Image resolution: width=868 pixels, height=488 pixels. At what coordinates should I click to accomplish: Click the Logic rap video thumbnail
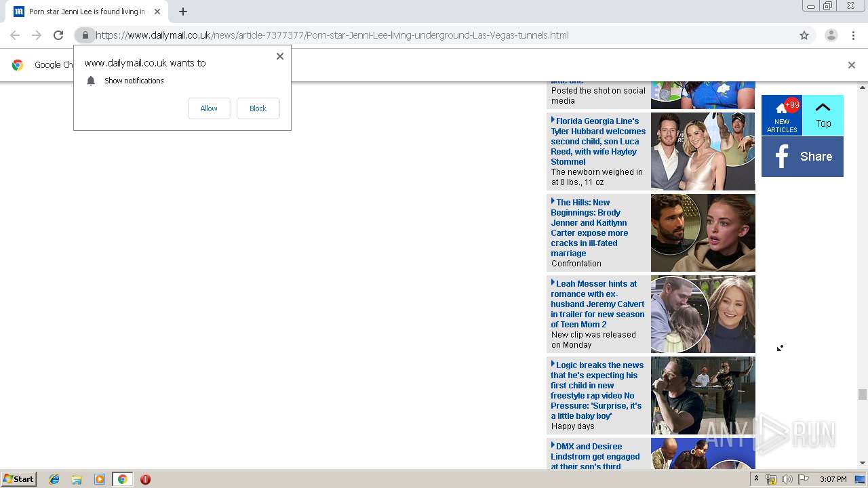point(703,395)
